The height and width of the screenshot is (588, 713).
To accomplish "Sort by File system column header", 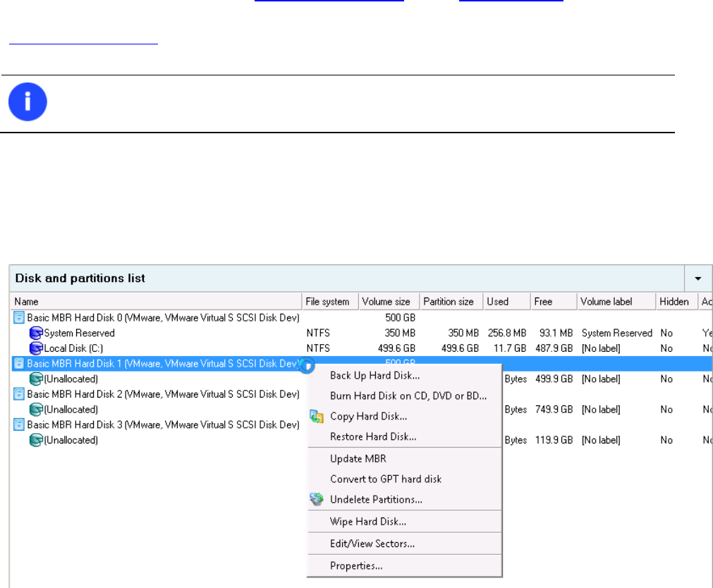I will [x=330, y=302].
